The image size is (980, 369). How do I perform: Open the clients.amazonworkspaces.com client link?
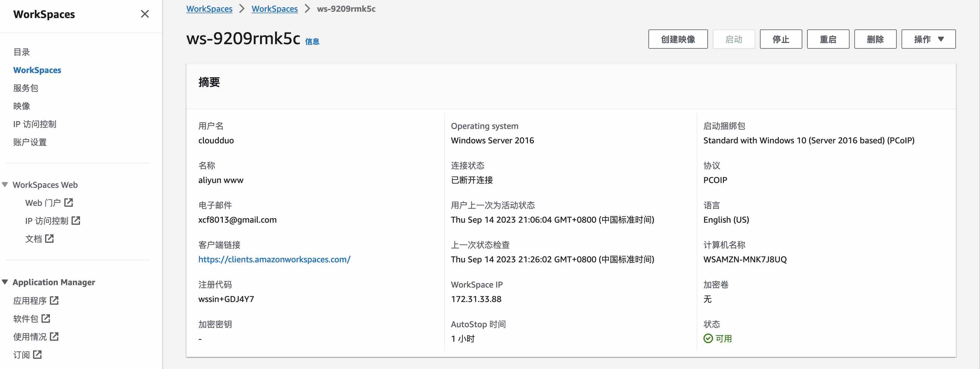[274, 259]
